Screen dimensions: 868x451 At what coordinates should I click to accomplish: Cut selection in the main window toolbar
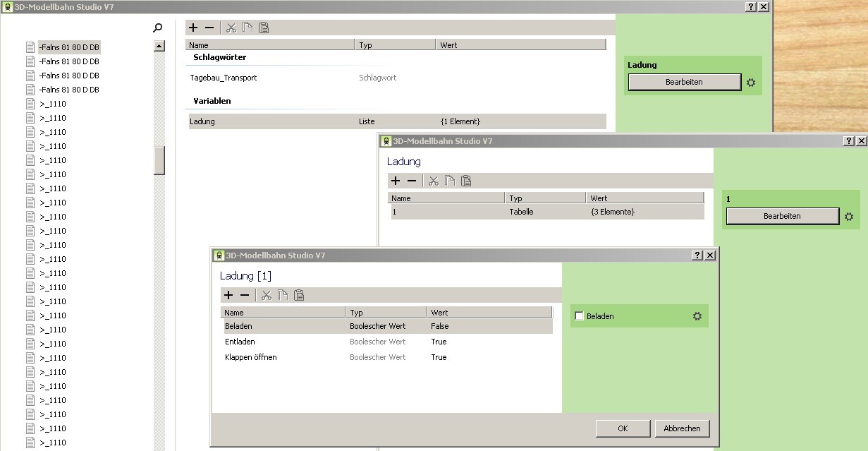click(231, 28)
